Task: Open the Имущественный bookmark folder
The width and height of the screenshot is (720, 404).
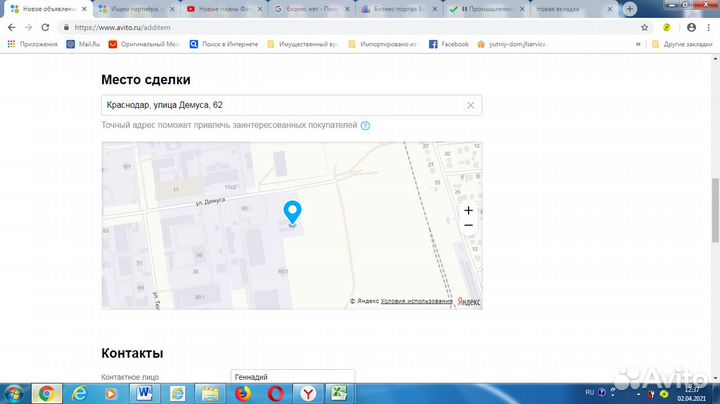Action: 303,44
